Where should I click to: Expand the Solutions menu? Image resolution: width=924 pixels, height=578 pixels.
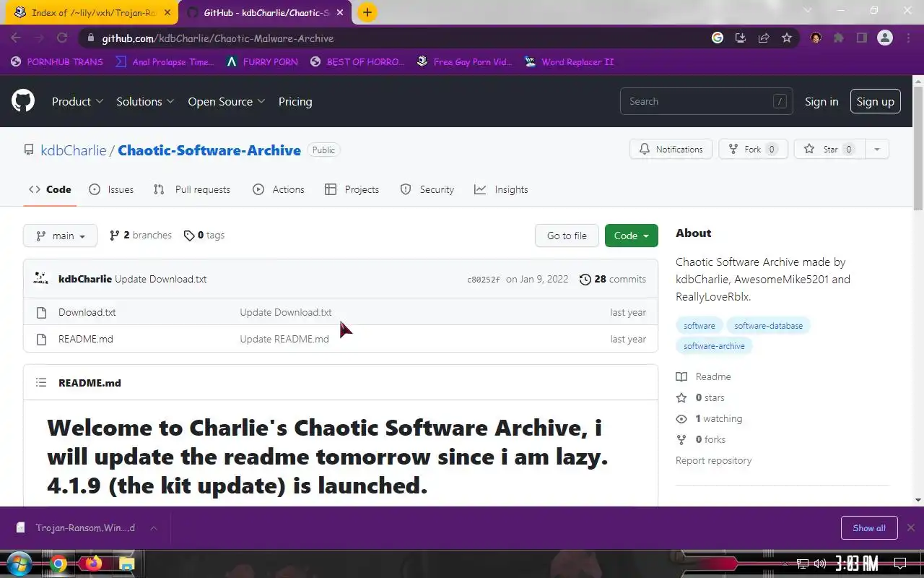pyautogui.click(x=145, y=102)
